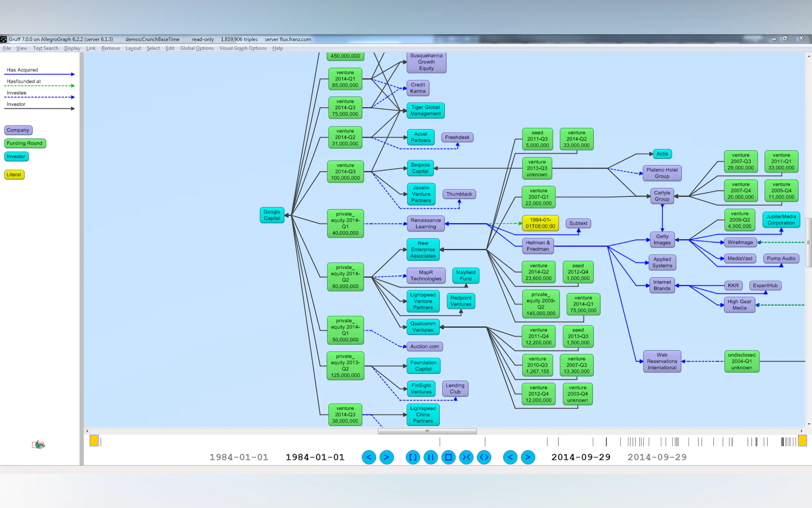Move start date back with left arrow button
The height and width of the screenshot is (508, 812).
(369, 457)
